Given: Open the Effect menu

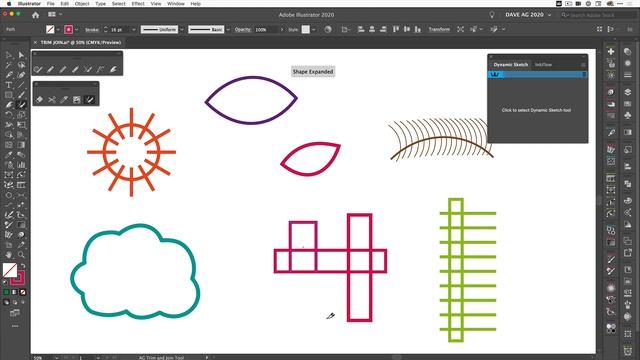Looking at the screenshot, I should point(138,4).
